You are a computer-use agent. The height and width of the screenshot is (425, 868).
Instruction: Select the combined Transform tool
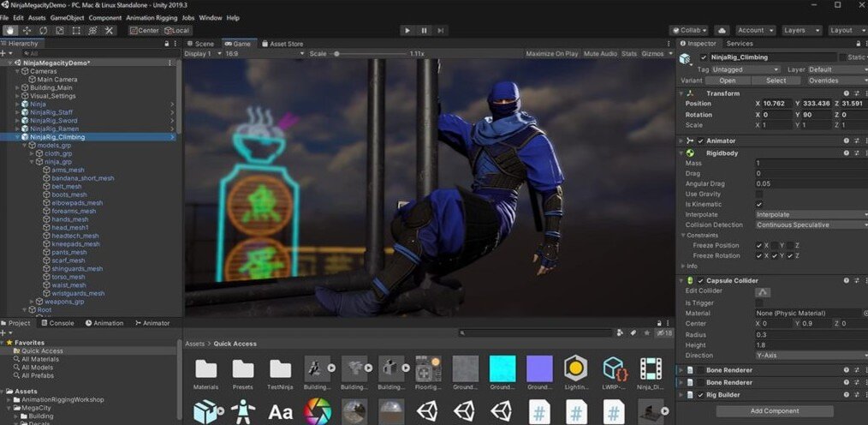coord(92,31)
